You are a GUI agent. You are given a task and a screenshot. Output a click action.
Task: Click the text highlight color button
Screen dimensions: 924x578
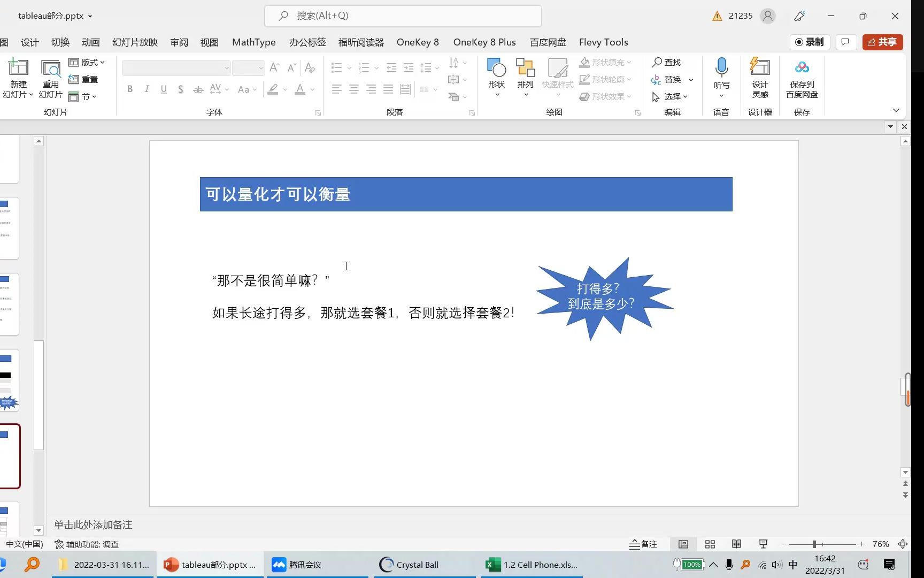(x=273, y=89)
